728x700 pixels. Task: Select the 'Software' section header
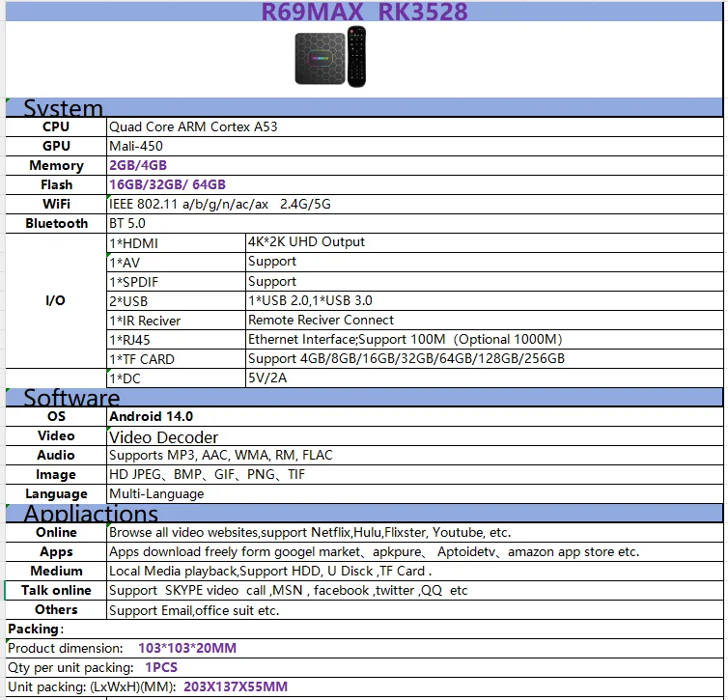[x=364, y=398]
